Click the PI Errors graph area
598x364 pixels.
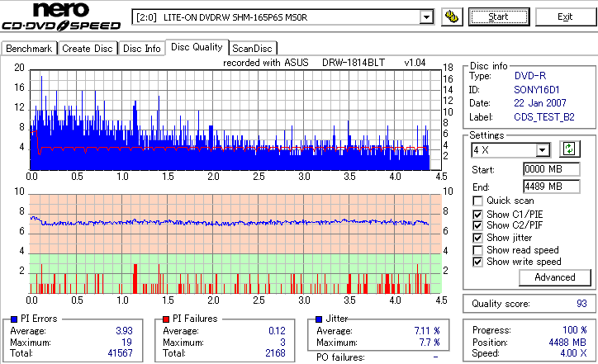[x=235, y=120]
